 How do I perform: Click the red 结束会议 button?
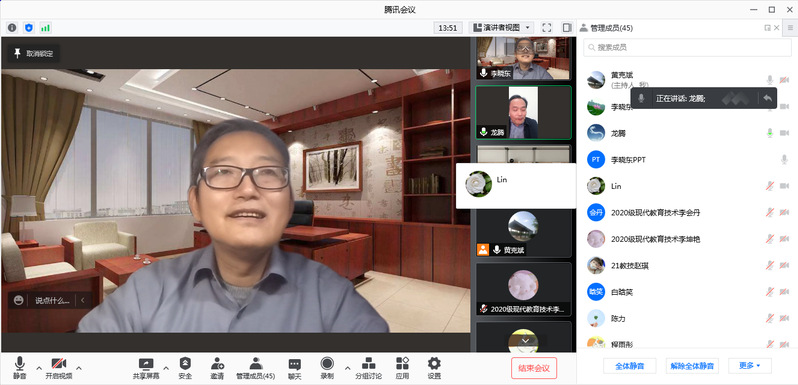point(534,368)
